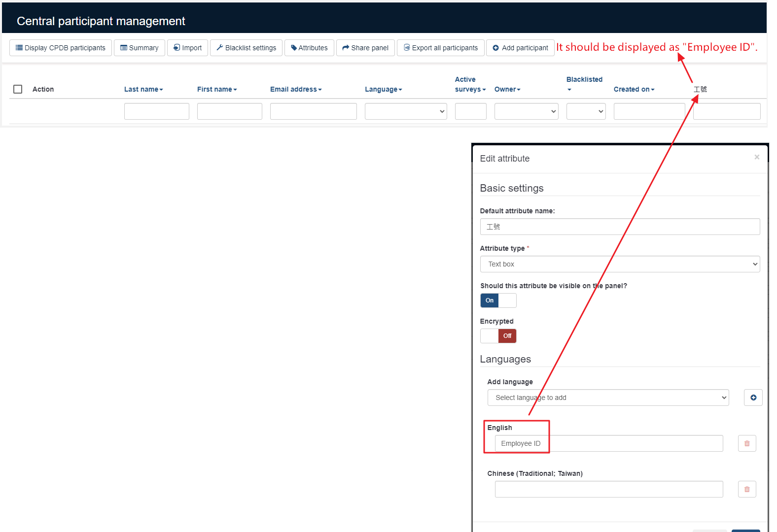
Task: Open the Language filter dropdown
Action: (405, 111)
